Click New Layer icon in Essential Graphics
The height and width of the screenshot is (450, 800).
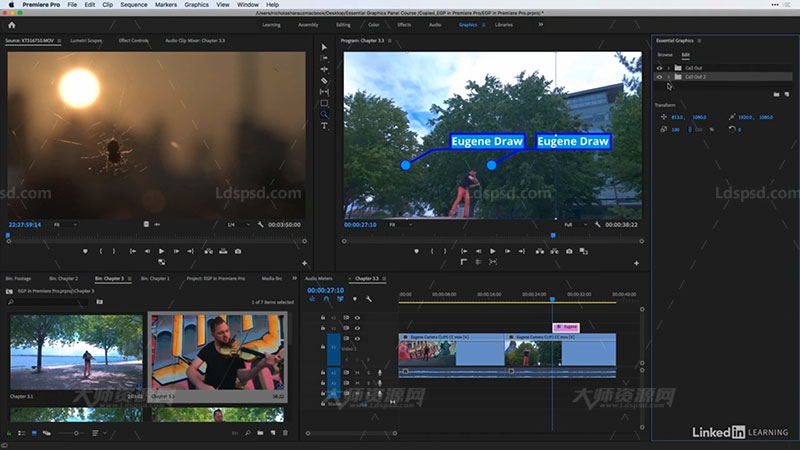pyautogui.click(x=787, y=94)
